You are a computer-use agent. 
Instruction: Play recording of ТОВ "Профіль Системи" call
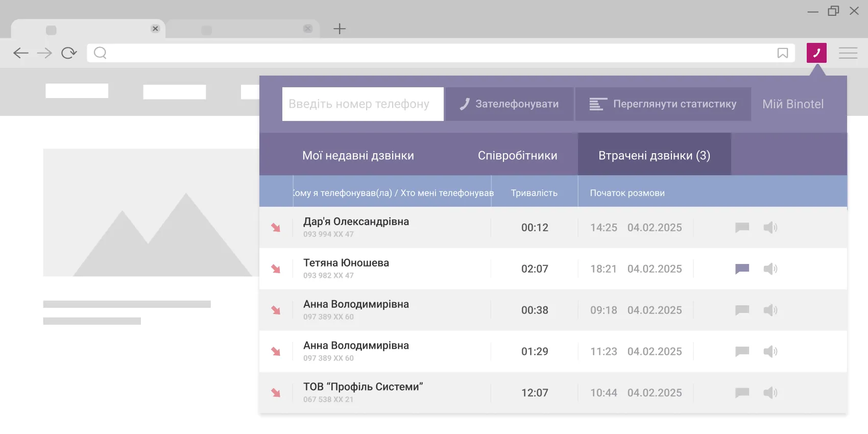click(x=770, y=393)
